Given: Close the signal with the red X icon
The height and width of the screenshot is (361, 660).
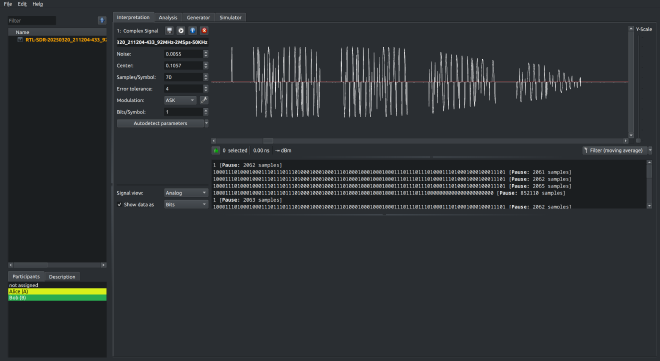Looking at the screenshot, I should (204, 31).
